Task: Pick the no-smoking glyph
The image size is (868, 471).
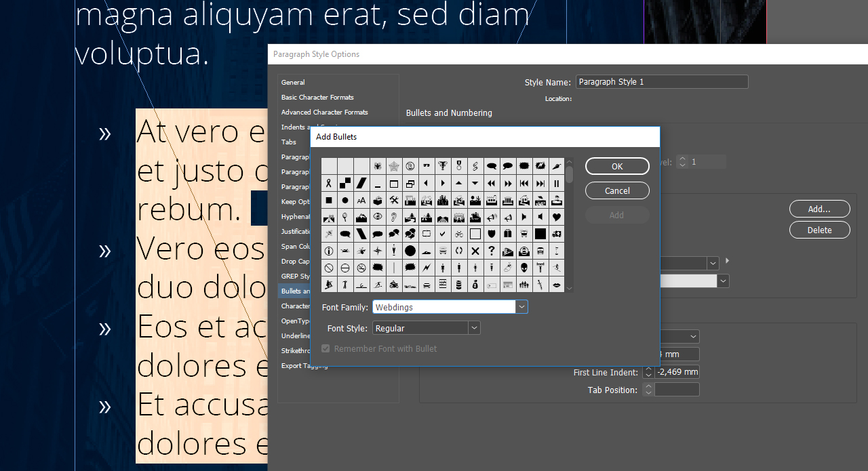Action: click(x=361, y=268)
